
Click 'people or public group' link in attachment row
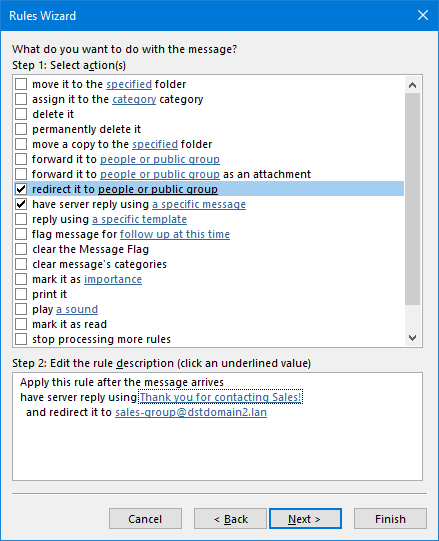(x=160, y=174)
